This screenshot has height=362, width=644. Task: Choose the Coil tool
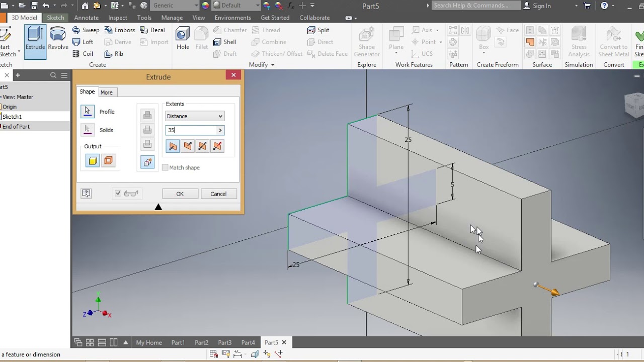point(83,54)
